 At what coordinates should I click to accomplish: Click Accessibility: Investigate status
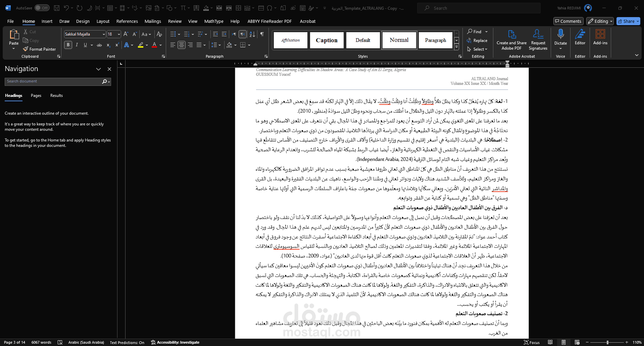175,342
